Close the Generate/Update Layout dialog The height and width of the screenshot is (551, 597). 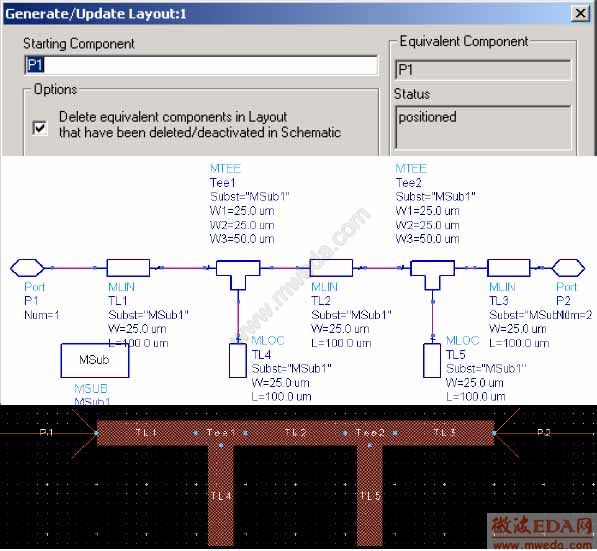click(x=581, y=13)
